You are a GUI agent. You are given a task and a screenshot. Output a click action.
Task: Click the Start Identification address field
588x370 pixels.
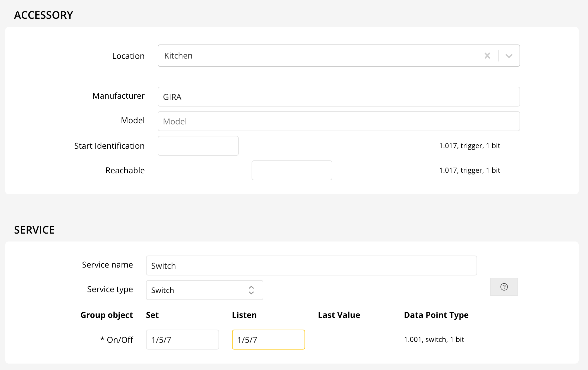tap(198, 146)
